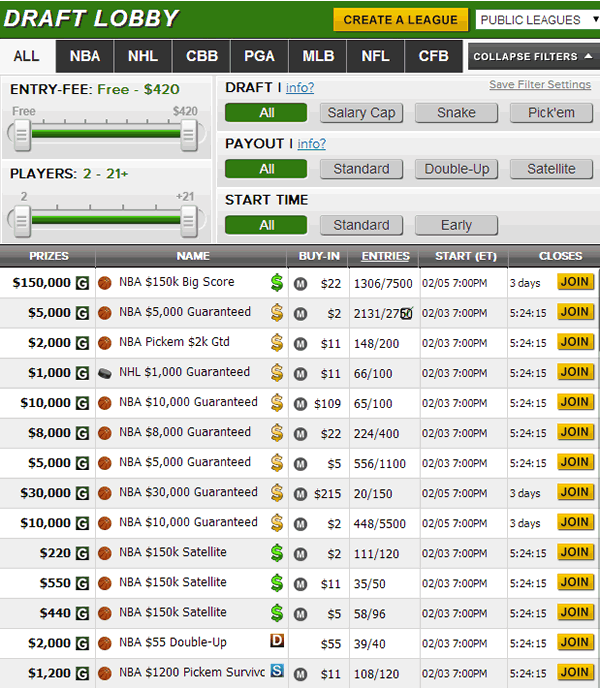Filter drafts by Pick'em type
The height and width of the screenshot is (688, 600).
tap(551, 113)
